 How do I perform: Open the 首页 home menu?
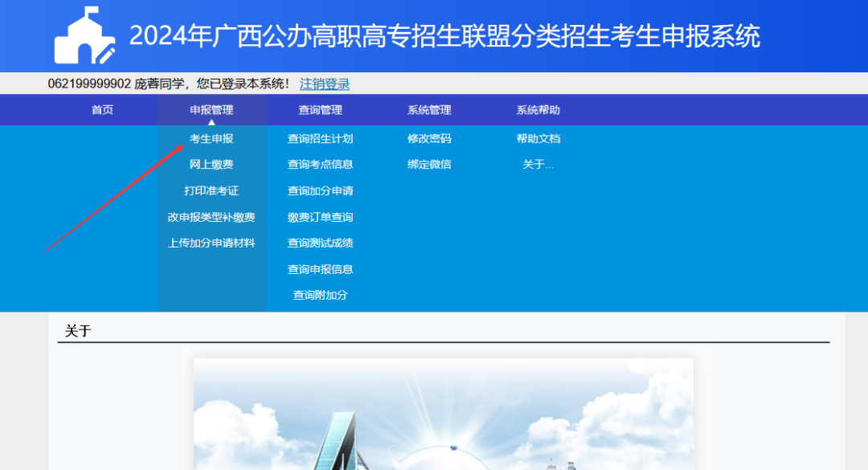(x=102, y=109)
